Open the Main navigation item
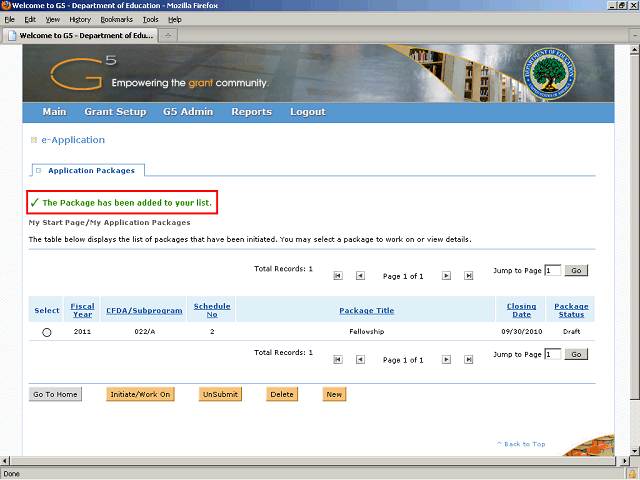This screenshot has width=640, height=480. tap(54, 112)
